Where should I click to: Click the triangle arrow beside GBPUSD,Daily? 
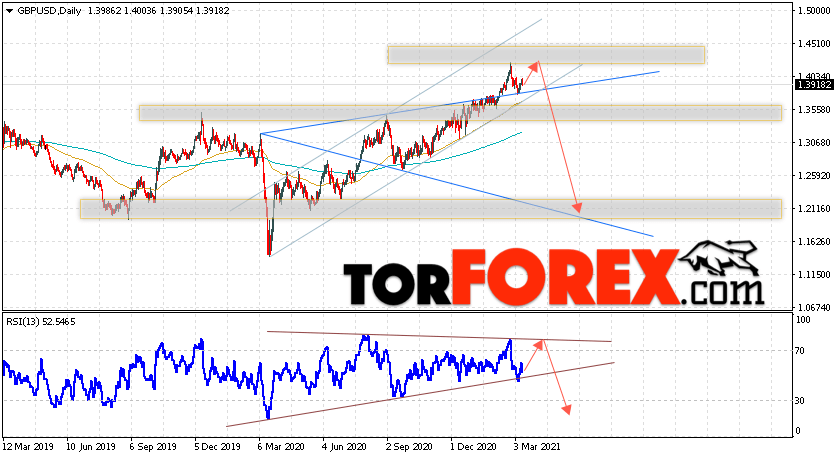click(x=10, y=11)
